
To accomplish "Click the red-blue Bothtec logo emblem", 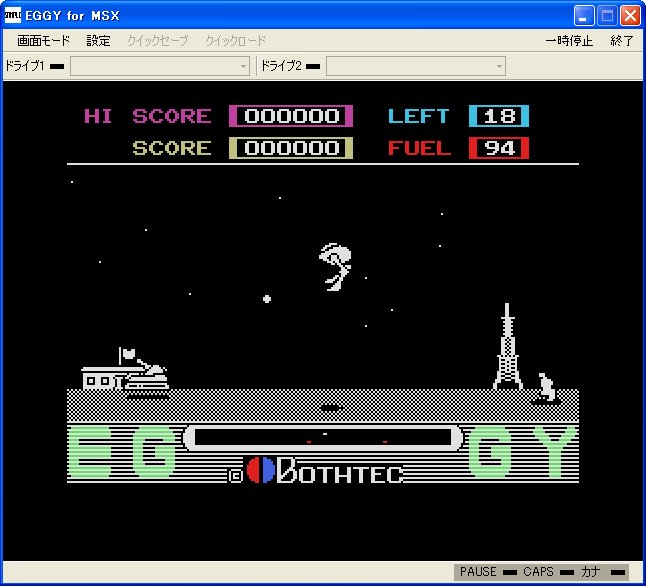I will 261,470.
